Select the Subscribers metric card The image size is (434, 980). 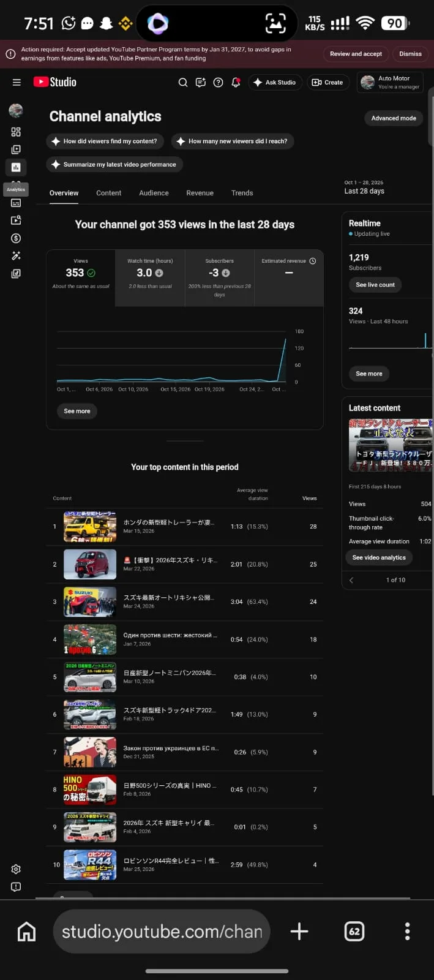(219, 277)
